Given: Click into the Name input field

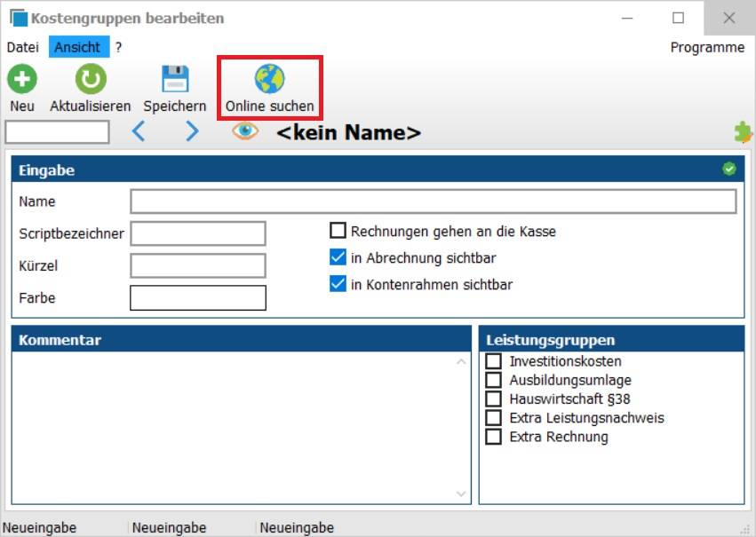Looking at the screenshot, I should [433, 201].
